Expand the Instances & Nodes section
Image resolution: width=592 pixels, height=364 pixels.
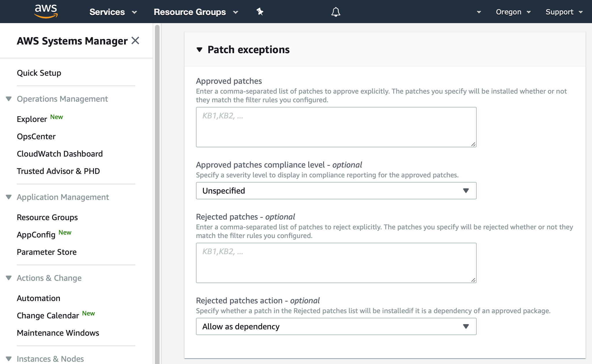8,359
